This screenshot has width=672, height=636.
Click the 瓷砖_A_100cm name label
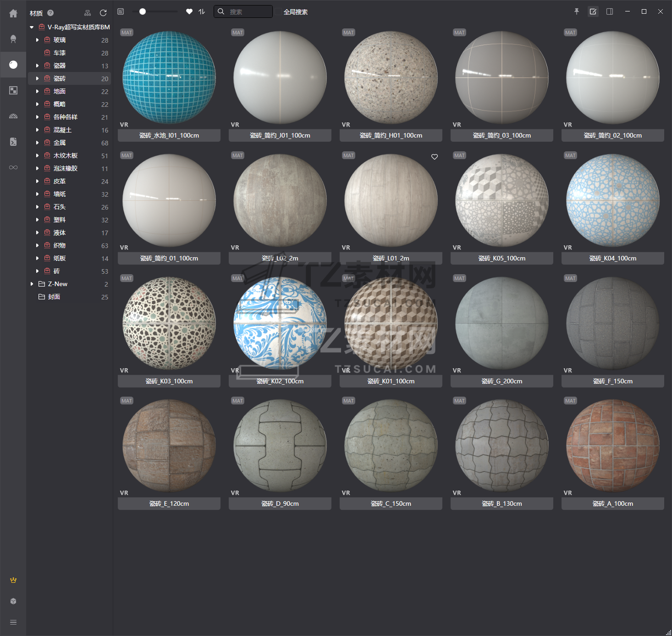click(x=613, y=503)
